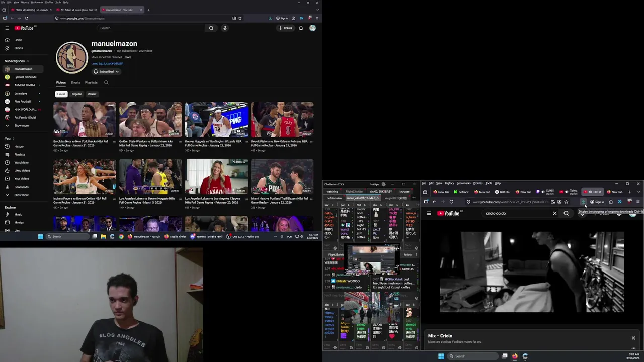Click the Windows taskbar Search box in the upper desktop
Screen dimensions: 644x362
tap(68, 236)
